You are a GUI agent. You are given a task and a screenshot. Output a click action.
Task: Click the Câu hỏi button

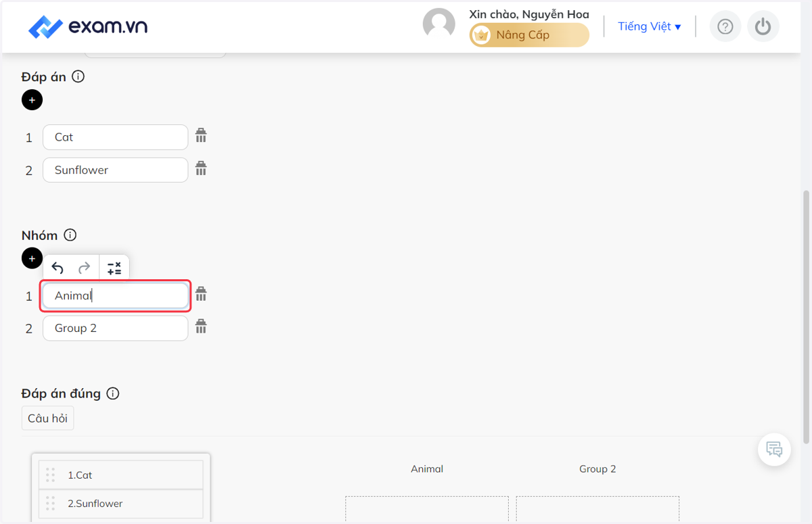tap(47, 418)
